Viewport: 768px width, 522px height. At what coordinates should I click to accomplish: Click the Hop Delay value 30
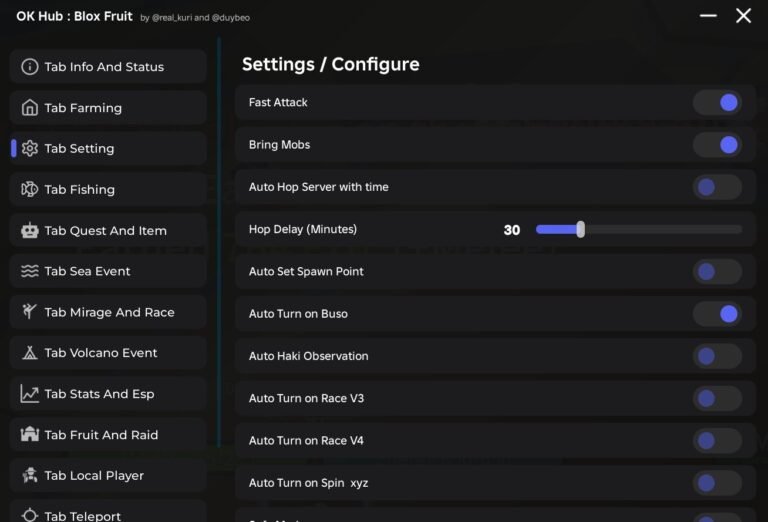(x=512, y=230)
